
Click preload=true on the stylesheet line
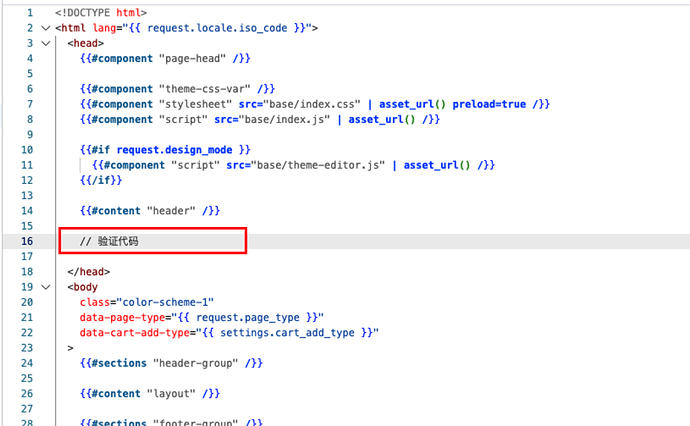pyautogui.click(x=489, y=104)
